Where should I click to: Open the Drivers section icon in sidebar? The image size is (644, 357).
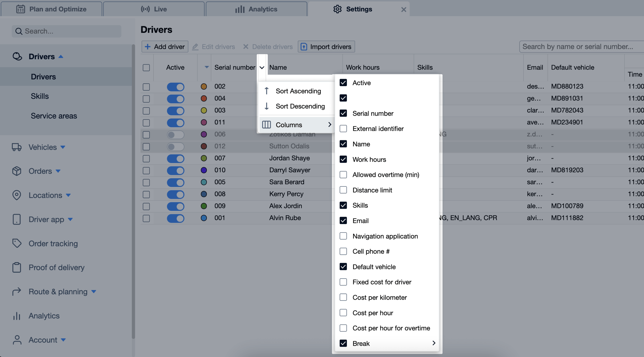click(x=17, y=56)
